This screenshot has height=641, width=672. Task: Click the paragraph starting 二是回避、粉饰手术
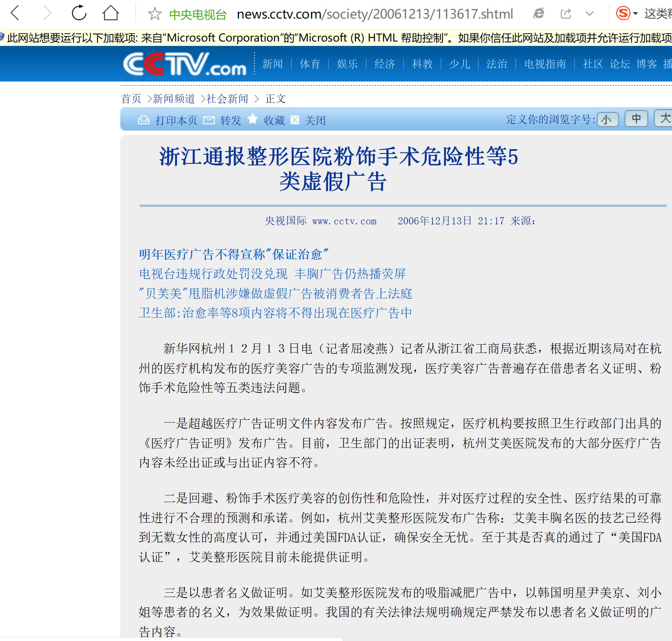(x=400, y=527)
